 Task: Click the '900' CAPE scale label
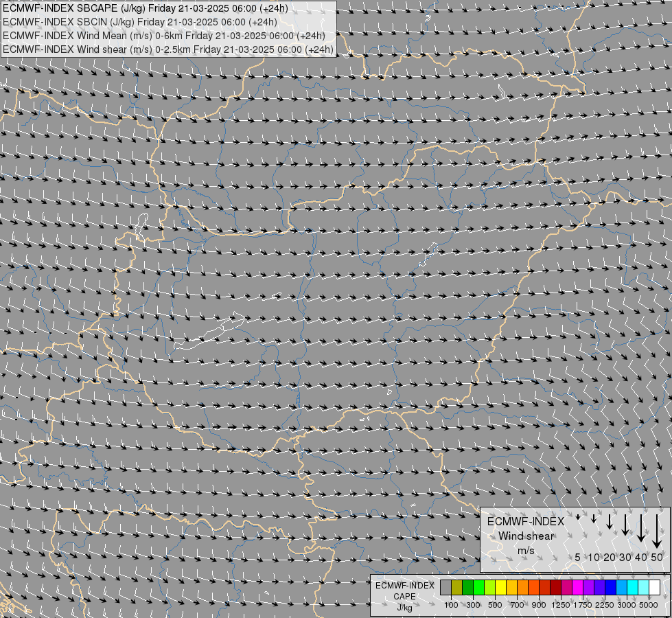point(539,605)
